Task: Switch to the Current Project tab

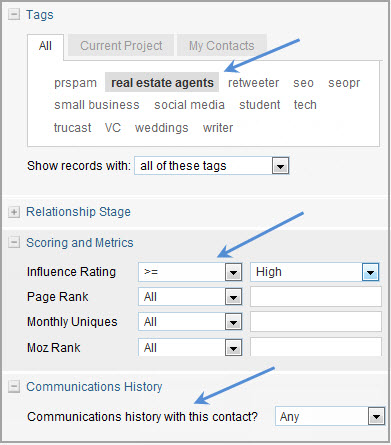Action: point(121,46)
